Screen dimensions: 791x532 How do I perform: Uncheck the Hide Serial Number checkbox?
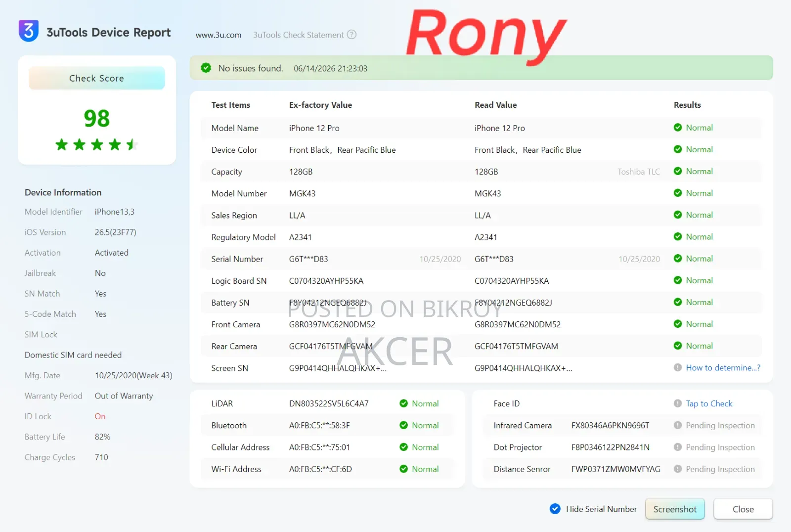[555, 509]
